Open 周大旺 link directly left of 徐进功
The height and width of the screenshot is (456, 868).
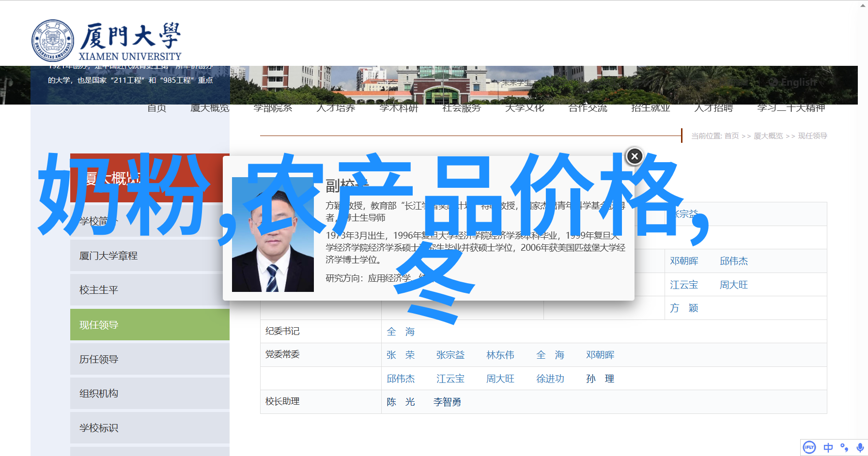500,379
